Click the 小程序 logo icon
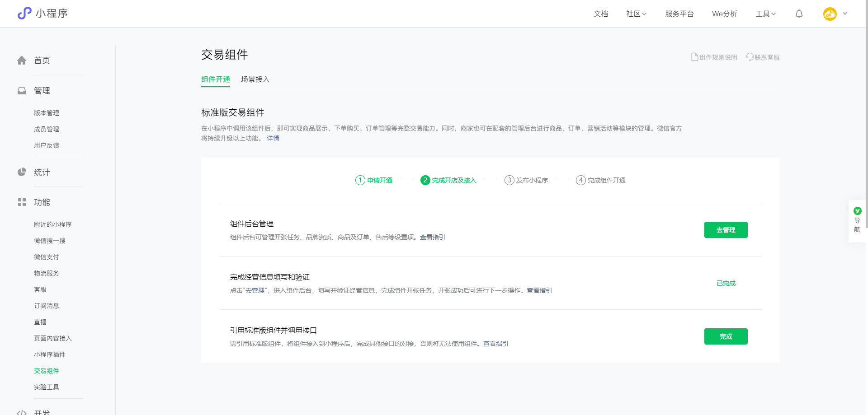 tap(24, 14)
